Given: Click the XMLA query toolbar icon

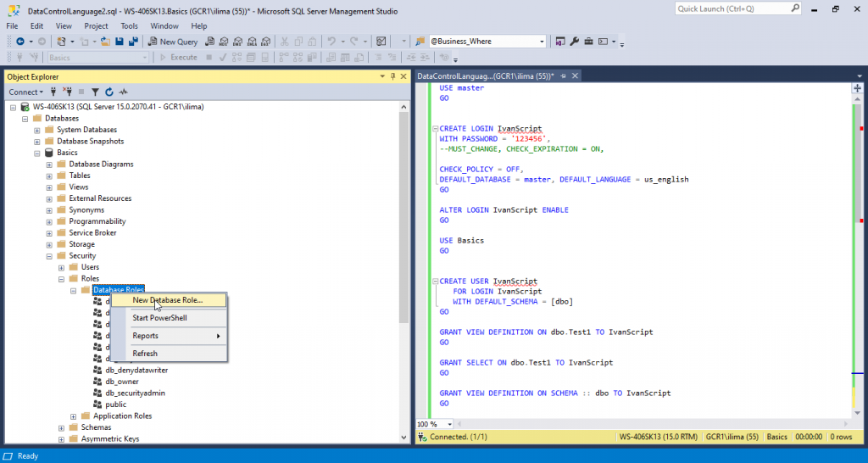Looking at the screenshot, I should click(252, 42).
